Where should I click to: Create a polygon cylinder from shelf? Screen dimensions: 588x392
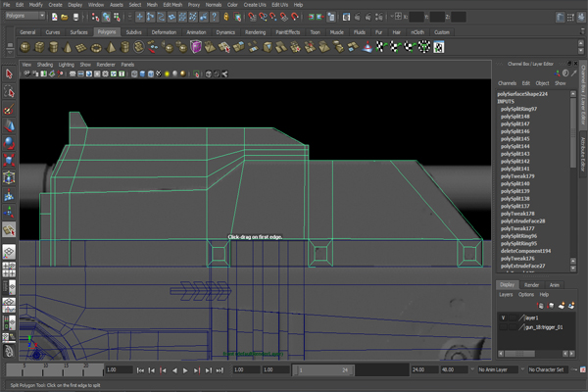53,47
